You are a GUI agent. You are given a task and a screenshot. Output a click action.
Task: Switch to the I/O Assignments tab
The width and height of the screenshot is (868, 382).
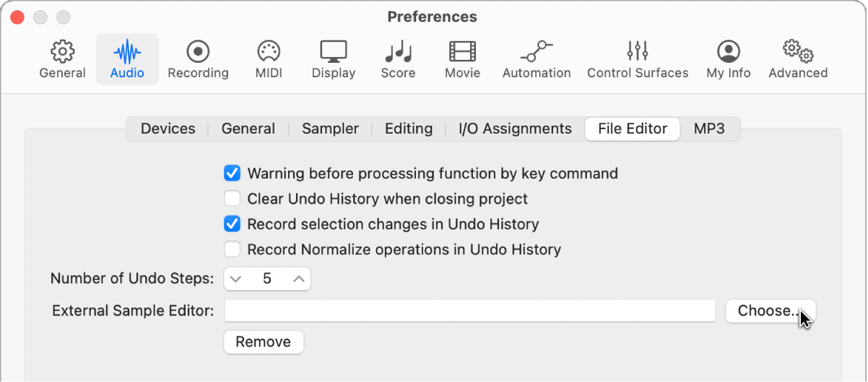click(x=515, y=129)
